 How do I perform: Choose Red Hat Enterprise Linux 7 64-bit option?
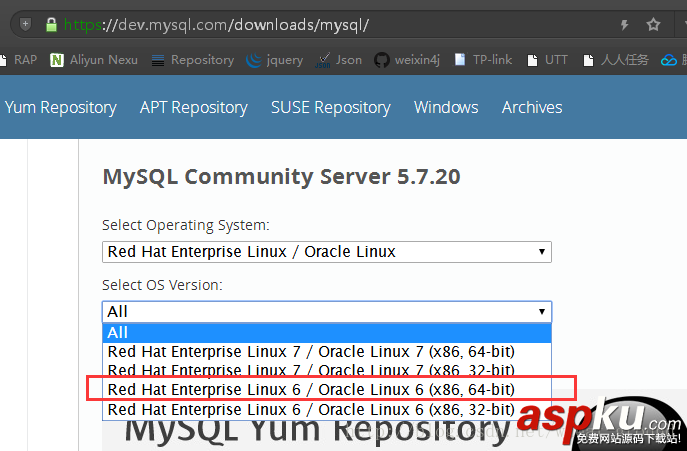pyautogui.click(x=327, y=352)
